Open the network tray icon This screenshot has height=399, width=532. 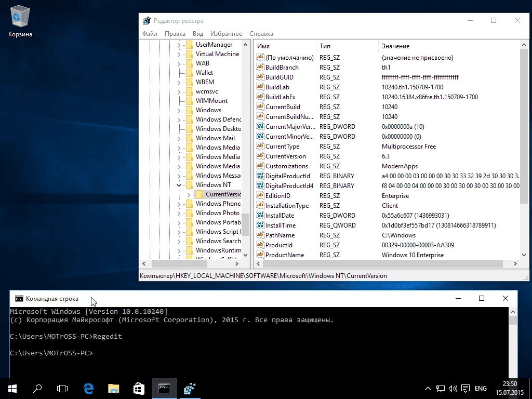(x=441, y=389)
